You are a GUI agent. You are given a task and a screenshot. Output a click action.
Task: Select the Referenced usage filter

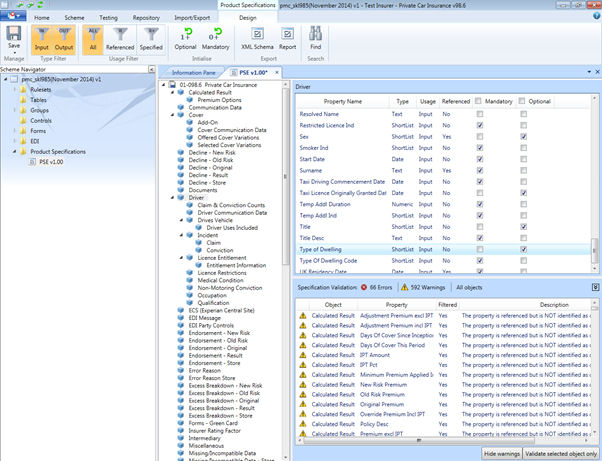pos(121,40)
